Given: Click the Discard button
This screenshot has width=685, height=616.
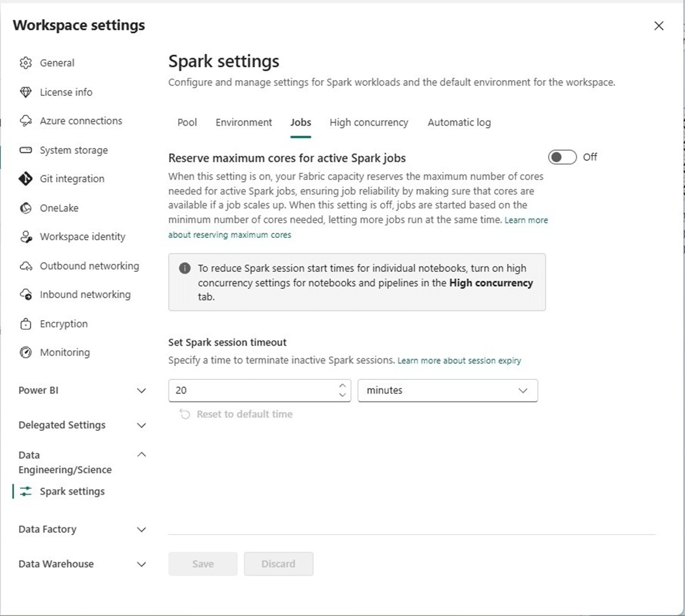Looking at the screenshot, I should click(279, 564).
